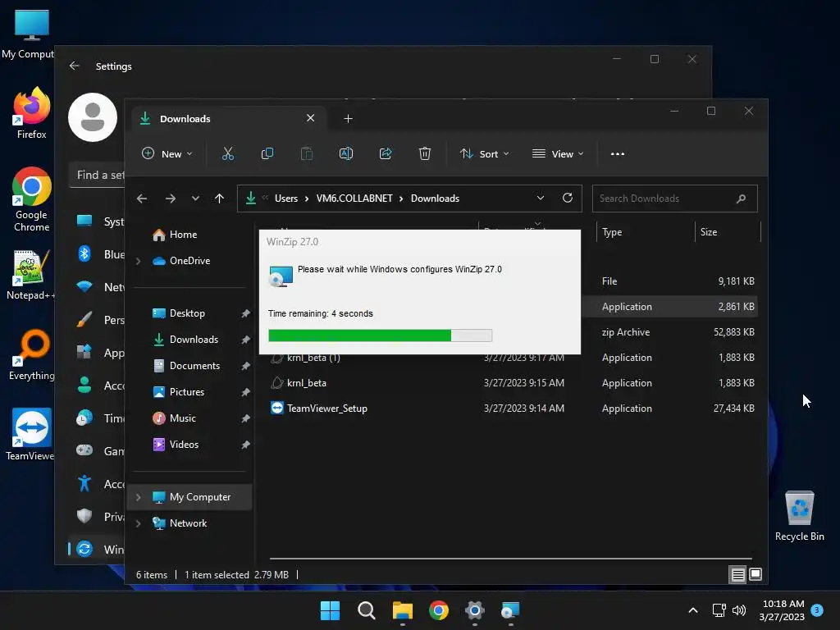Expand the address bar history dropdown
Viewport: 840px width, 630px height.
click(x=541, y=199)
